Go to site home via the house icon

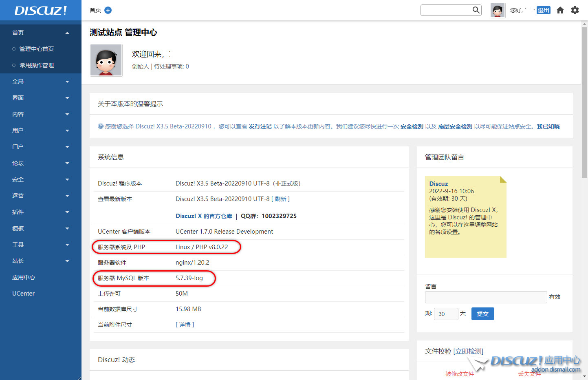[560, 10]
